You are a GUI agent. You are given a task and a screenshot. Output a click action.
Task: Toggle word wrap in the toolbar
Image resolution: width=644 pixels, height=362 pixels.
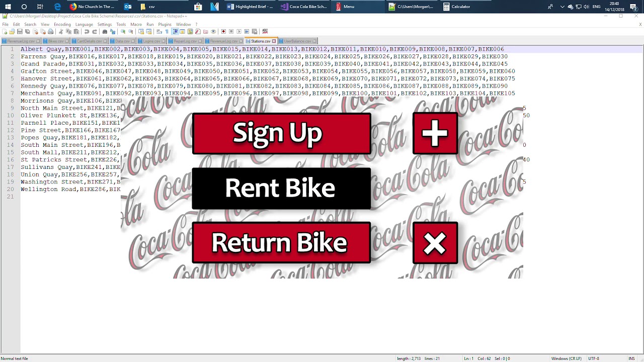[159, 32]
